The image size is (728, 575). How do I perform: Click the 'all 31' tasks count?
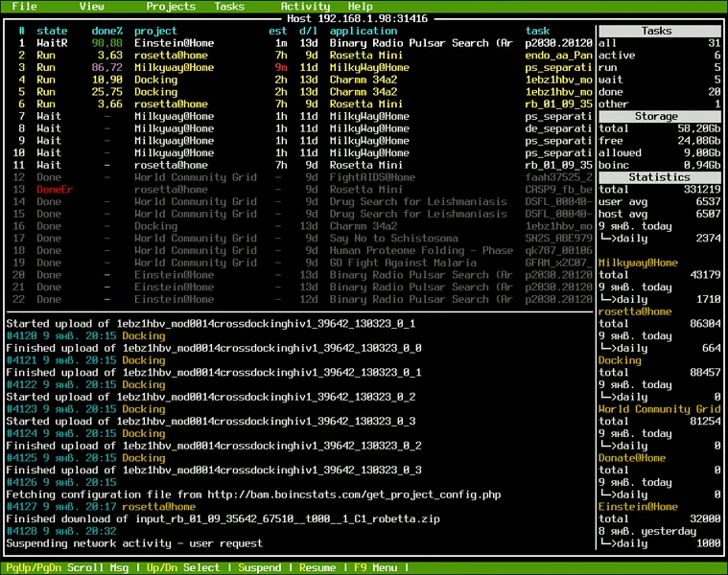(659, 43)
